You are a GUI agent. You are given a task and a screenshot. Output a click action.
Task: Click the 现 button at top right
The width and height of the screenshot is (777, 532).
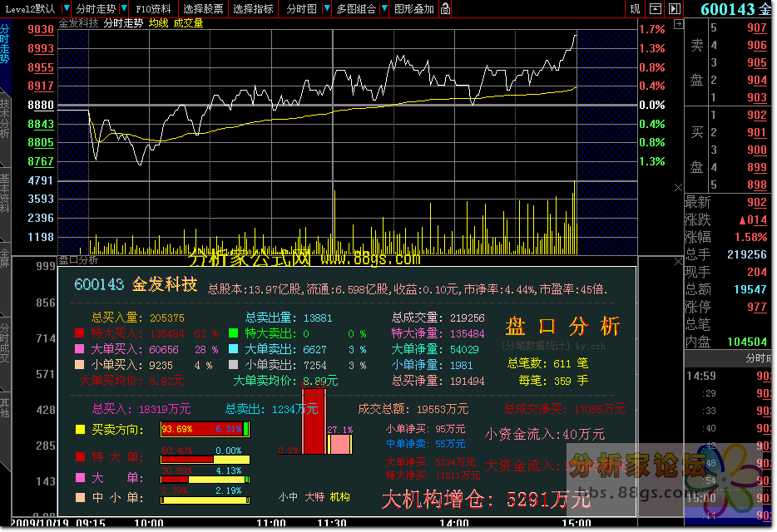tap(635, 9)
